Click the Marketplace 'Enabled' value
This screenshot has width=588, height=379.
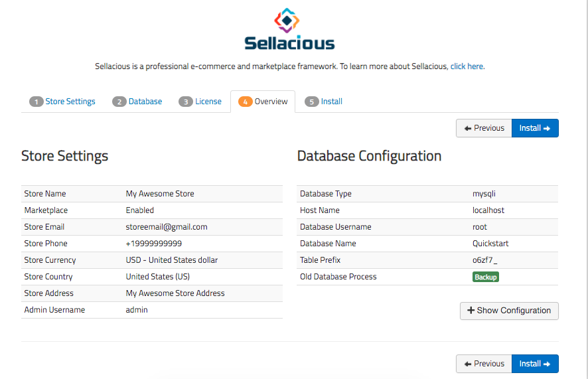pyautogui.click(x=140, y=210)
